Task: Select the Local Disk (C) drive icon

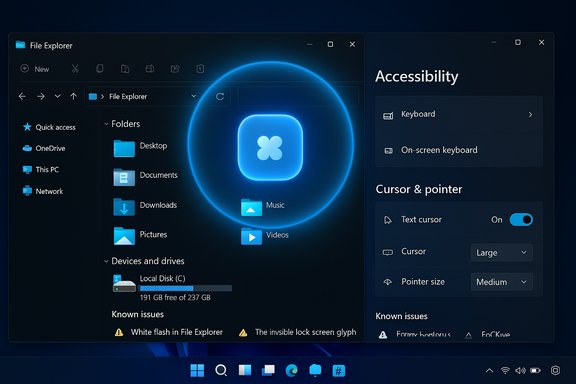Action: (124, 284)
